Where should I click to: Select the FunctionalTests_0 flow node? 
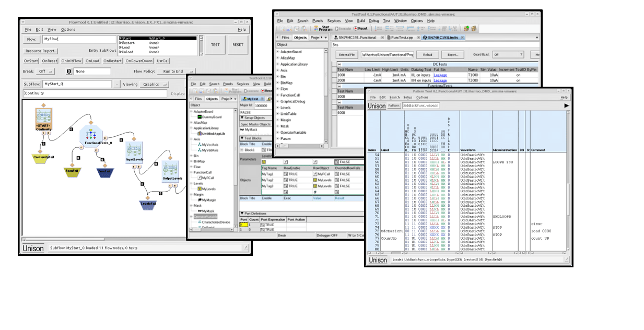click(90, 135)
